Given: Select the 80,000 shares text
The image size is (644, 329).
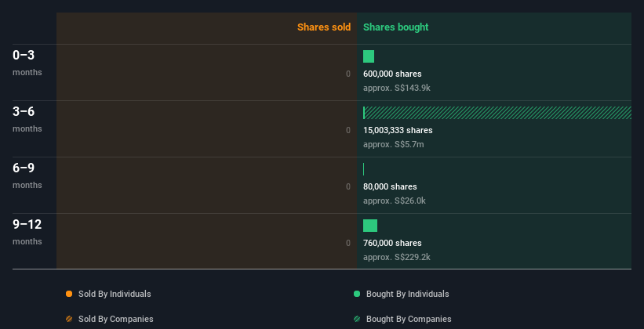Looking at the screenshot, I should (x=390, y=186).
